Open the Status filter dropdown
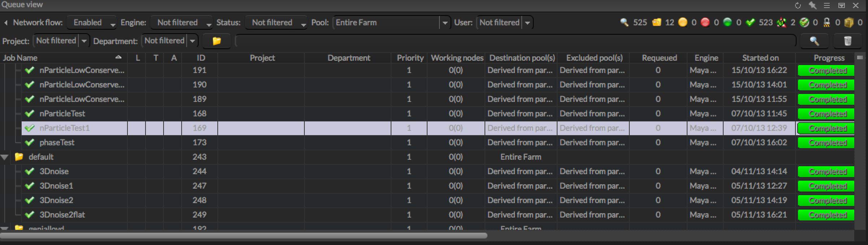The width and height of the screenshot is (868, 245). pos(276,22)
